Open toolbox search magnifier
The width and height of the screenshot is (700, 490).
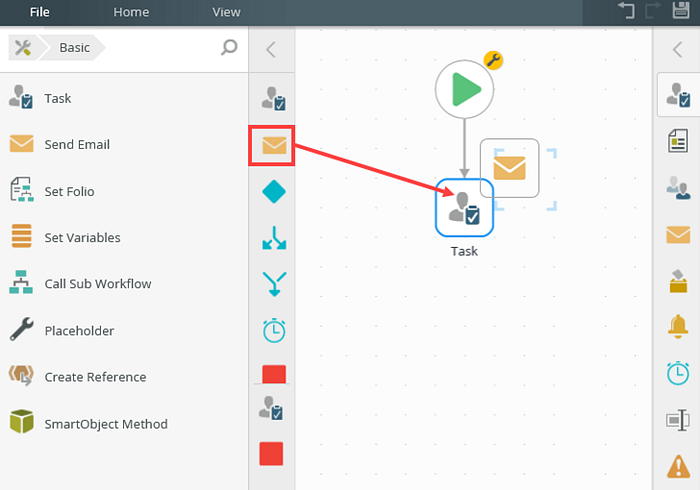coord(229,47)
